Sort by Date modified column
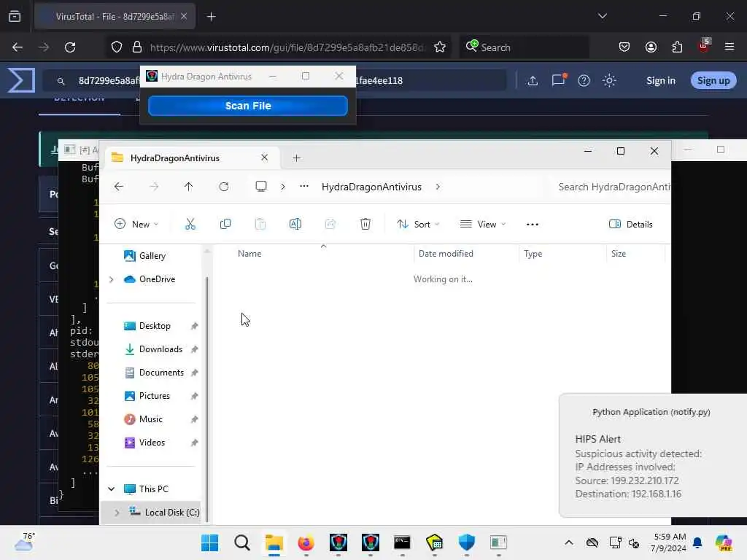 click(x=446, y=254)
